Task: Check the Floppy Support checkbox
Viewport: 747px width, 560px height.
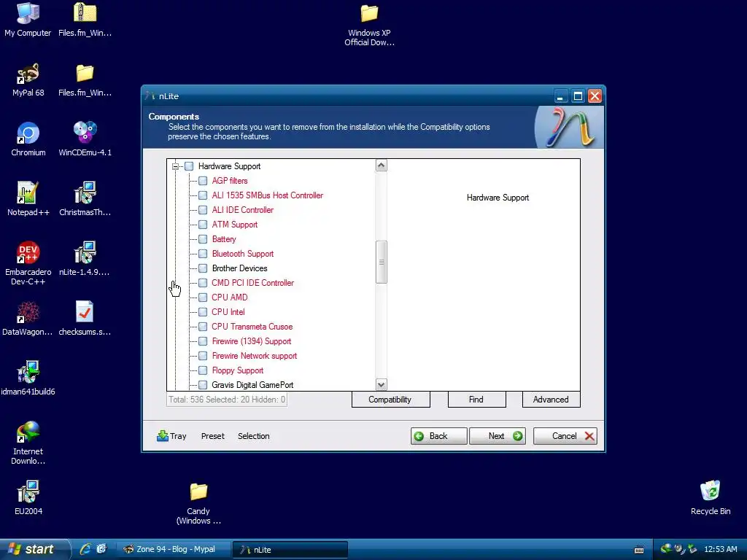Action: pos(203,370)
